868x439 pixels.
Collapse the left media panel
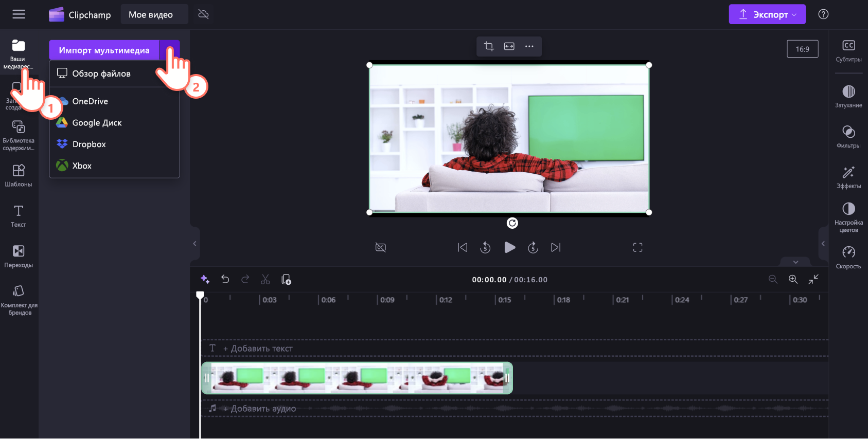(194, 244)
